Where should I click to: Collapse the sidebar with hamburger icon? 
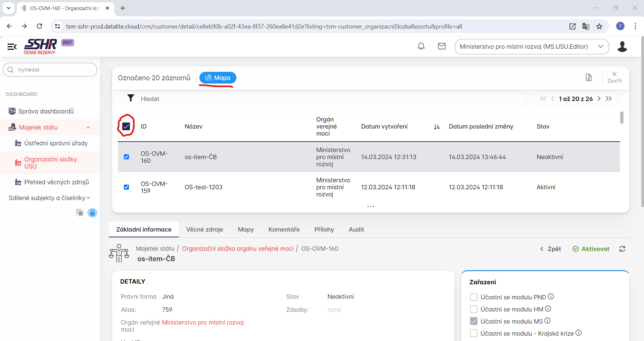click(x=12, y=47)
